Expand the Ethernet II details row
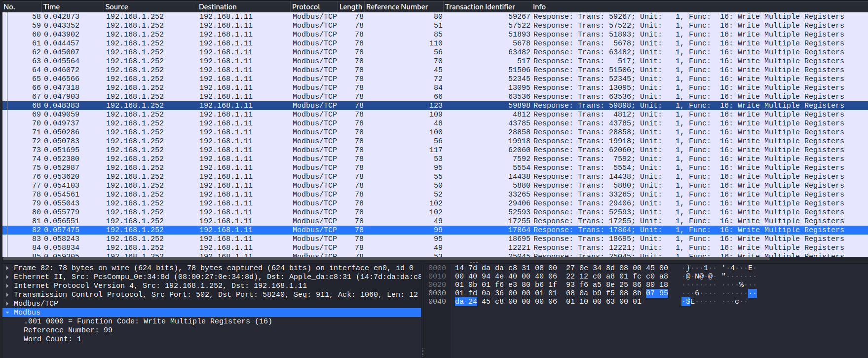This screenshot has height=358, width=868. point(7,277)
